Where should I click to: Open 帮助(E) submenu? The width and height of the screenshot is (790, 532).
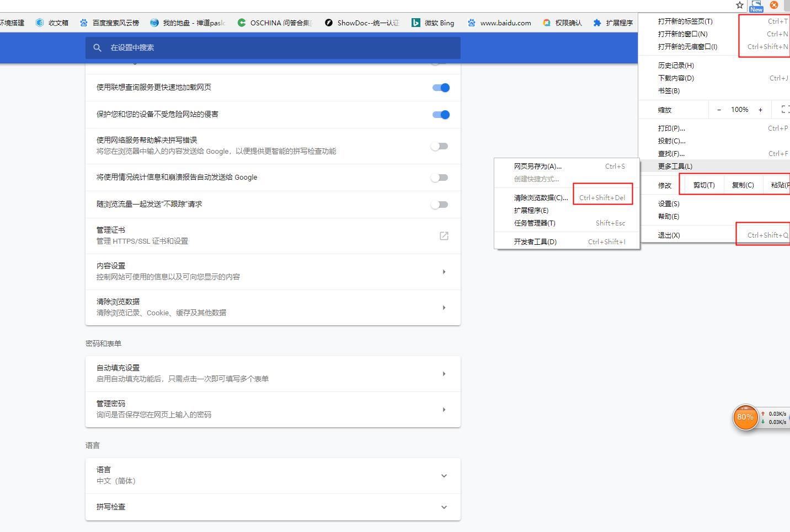(x=714, y=217)
